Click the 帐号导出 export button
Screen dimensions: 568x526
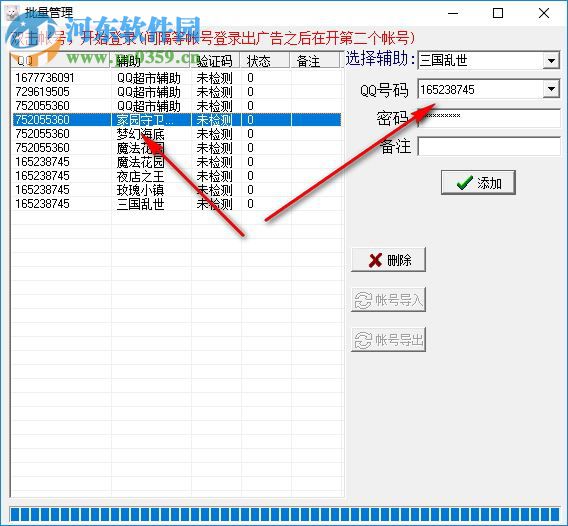pos(388,339)
